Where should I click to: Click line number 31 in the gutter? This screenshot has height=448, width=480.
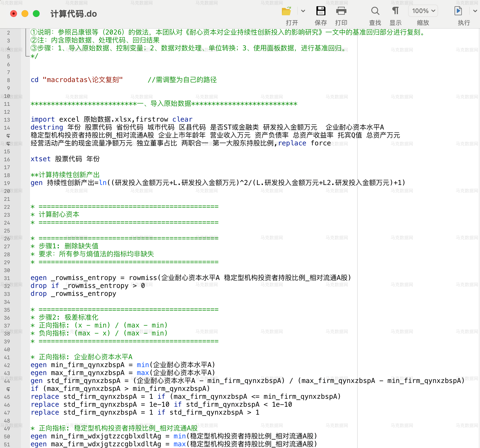(7, 278)
